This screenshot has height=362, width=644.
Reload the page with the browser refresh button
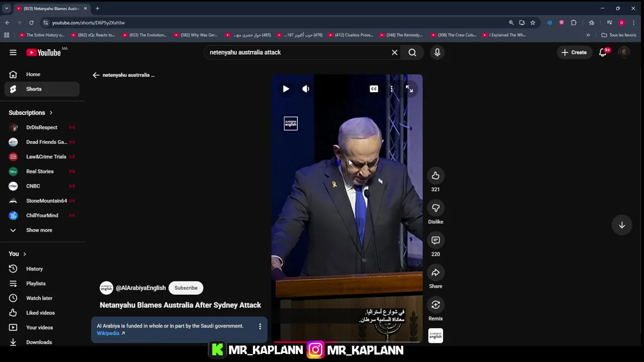[x=31, y=23]
